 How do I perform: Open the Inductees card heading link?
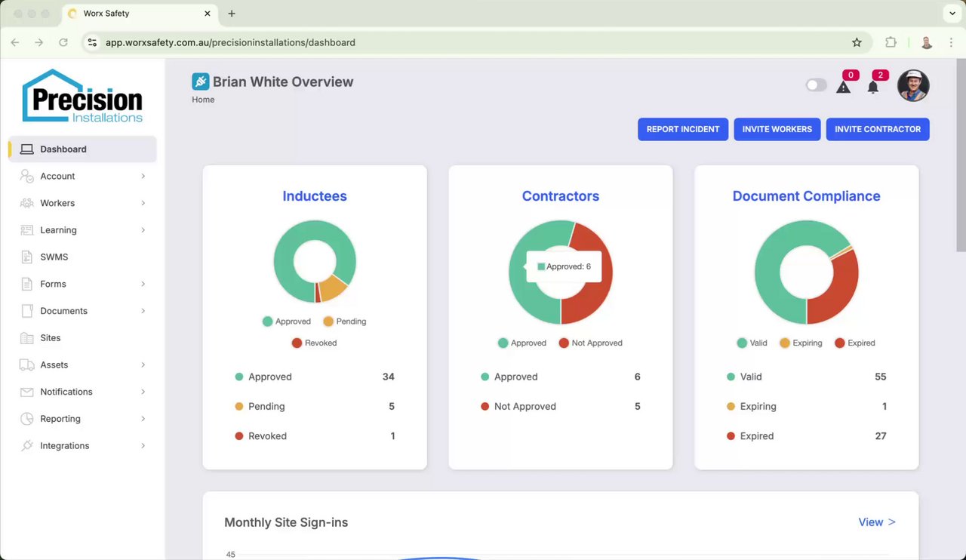315,196
